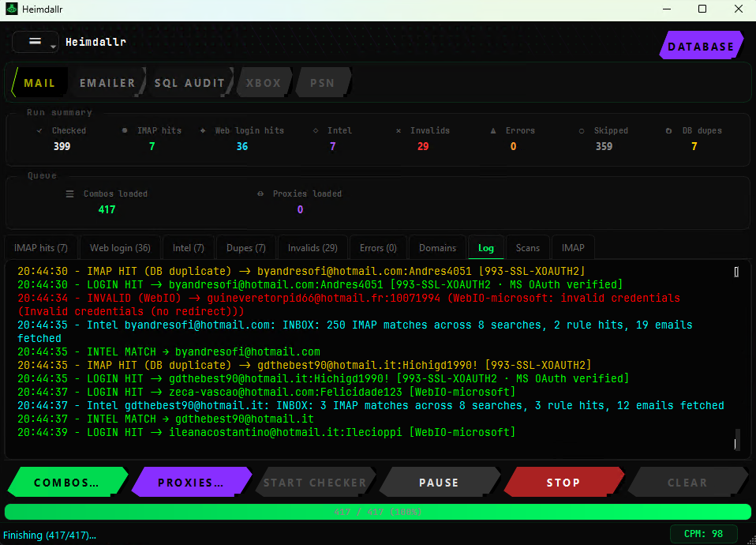Click the Invalids value 29
Screen dimensions: 756x545
click(423, 146)
